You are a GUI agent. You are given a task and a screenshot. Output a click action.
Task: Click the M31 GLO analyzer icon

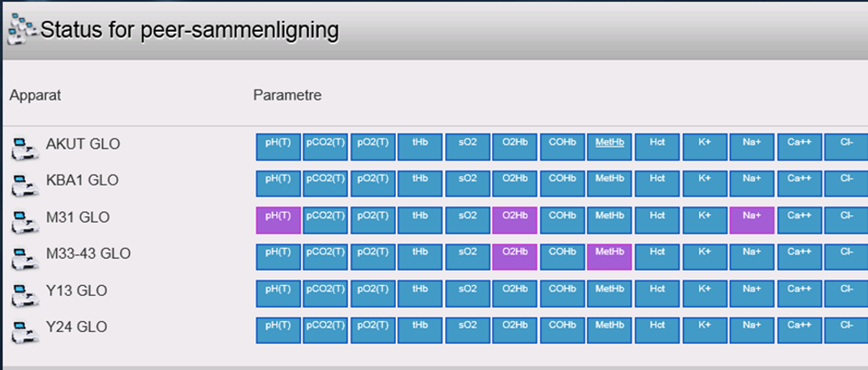(x=24, y=221)
